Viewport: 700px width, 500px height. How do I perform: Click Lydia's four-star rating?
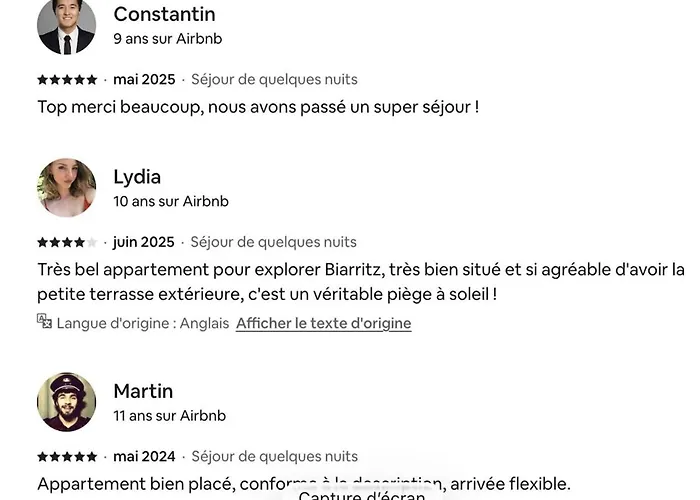click(x=67, y=242)
